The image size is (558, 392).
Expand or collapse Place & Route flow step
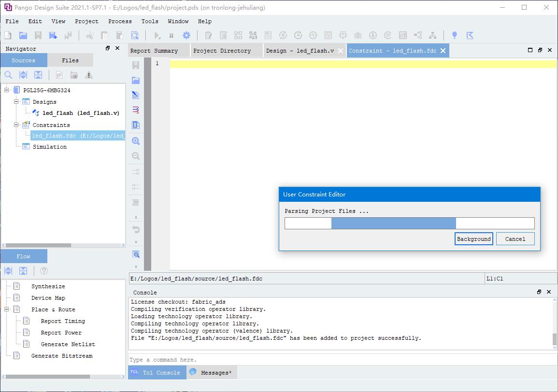pos(7,309)
